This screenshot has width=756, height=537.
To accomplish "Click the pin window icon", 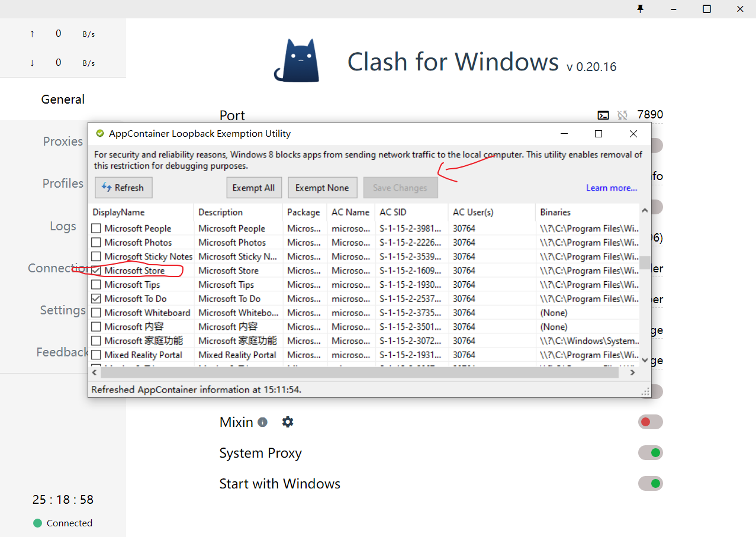I will (640, 9).
